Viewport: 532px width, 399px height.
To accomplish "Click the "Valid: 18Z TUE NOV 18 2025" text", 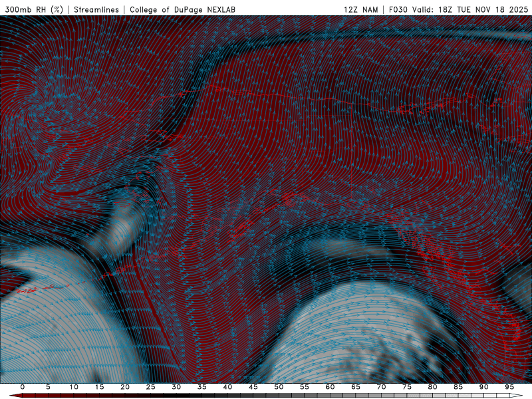I will pos(470,9).
